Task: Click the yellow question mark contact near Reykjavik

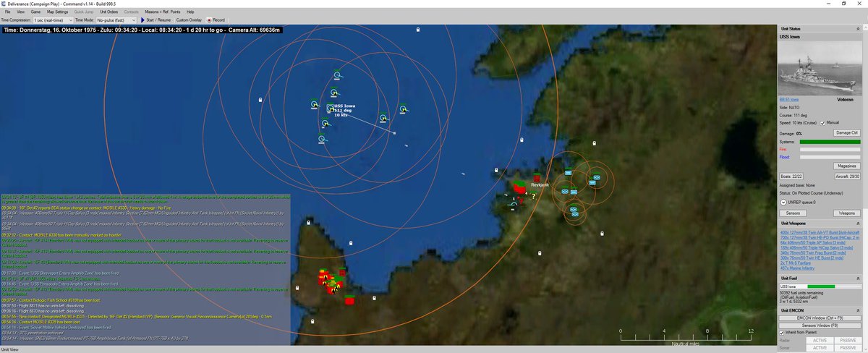Action: [532, 195]
